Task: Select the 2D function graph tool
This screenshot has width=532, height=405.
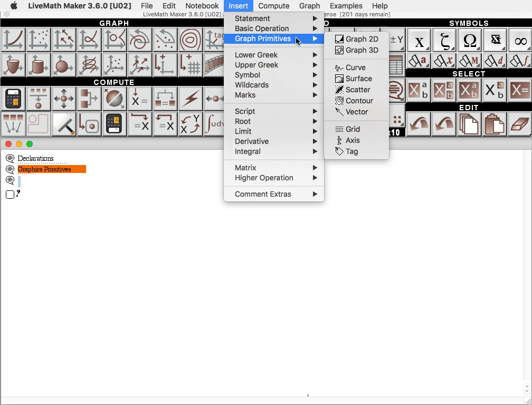Action: coord(13,38)
